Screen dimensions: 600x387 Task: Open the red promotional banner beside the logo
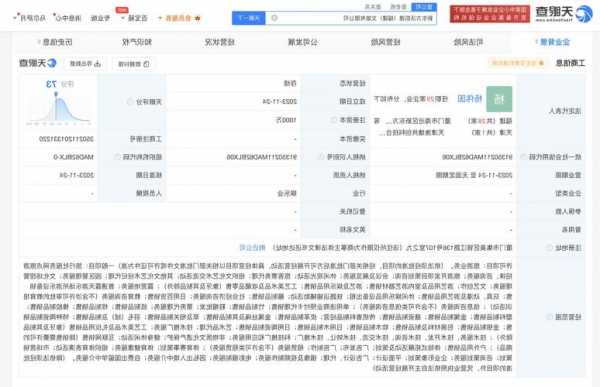coord(490,14)
